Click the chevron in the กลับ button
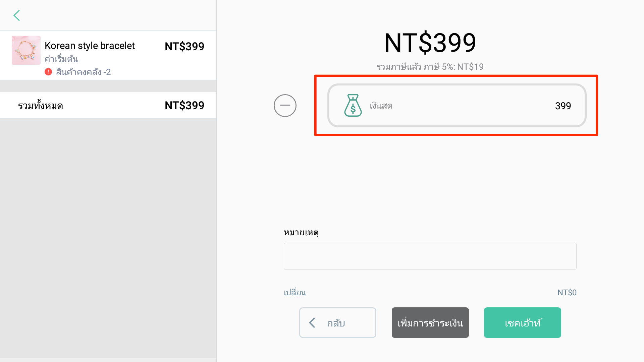 pos(312,323)
